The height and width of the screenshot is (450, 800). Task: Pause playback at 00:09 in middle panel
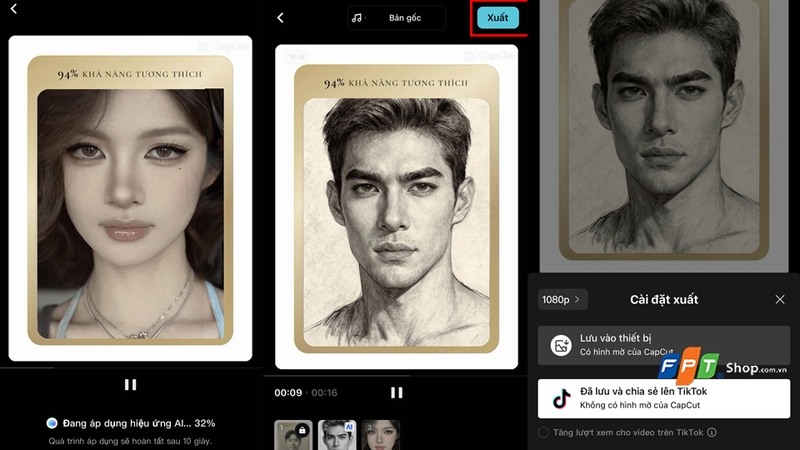coord(396,392)
